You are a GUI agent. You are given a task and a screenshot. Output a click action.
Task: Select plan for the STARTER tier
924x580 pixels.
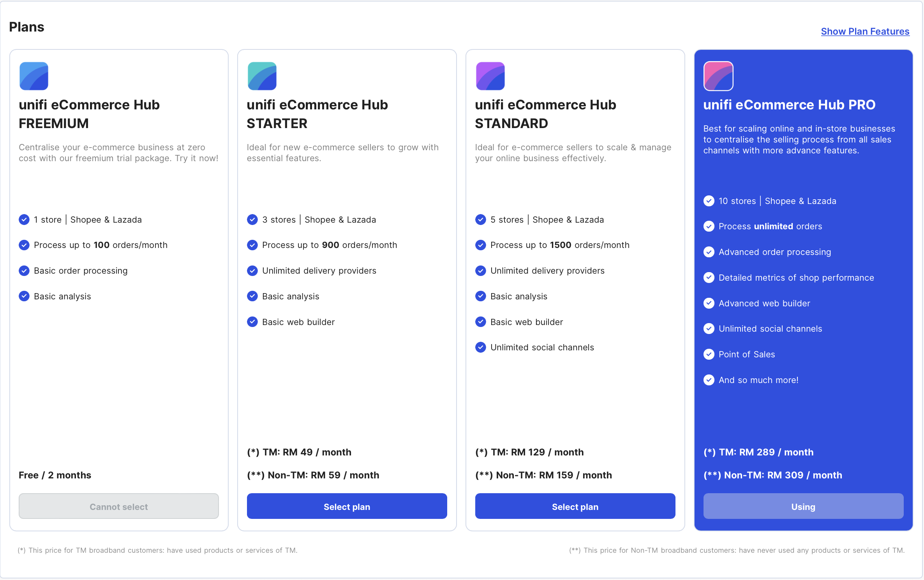pos(347,506)
